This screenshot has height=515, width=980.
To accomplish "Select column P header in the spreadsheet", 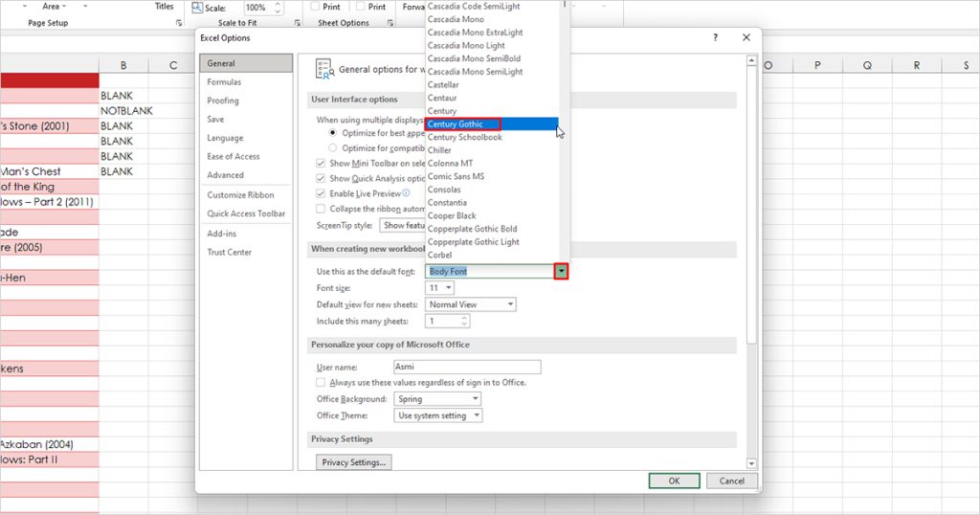I will point(817,65).
